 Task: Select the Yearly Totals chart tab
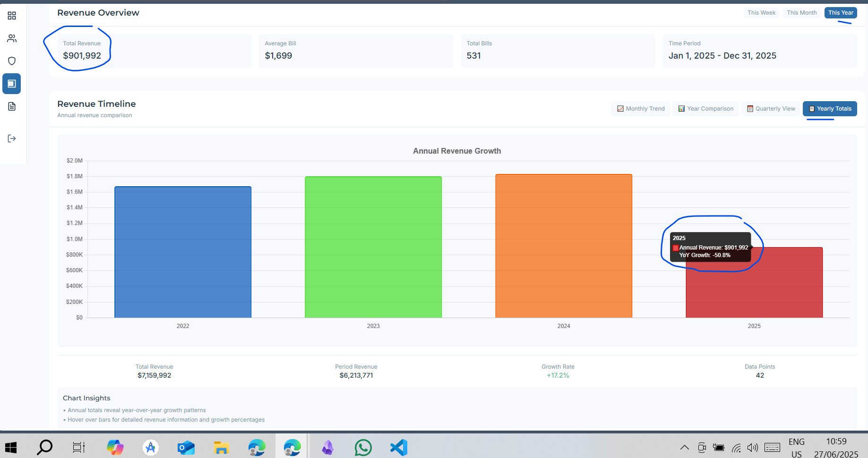point(830,109)
